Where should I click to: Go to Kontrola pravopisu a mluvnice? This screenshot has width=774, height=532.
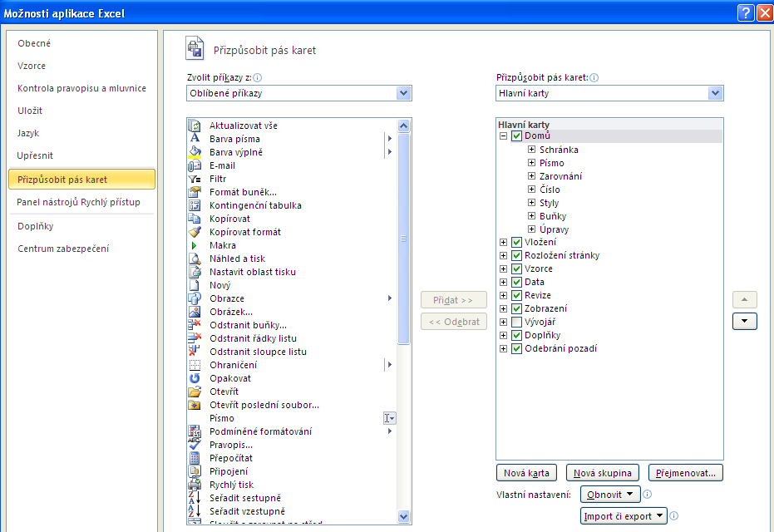click(82, 88)
